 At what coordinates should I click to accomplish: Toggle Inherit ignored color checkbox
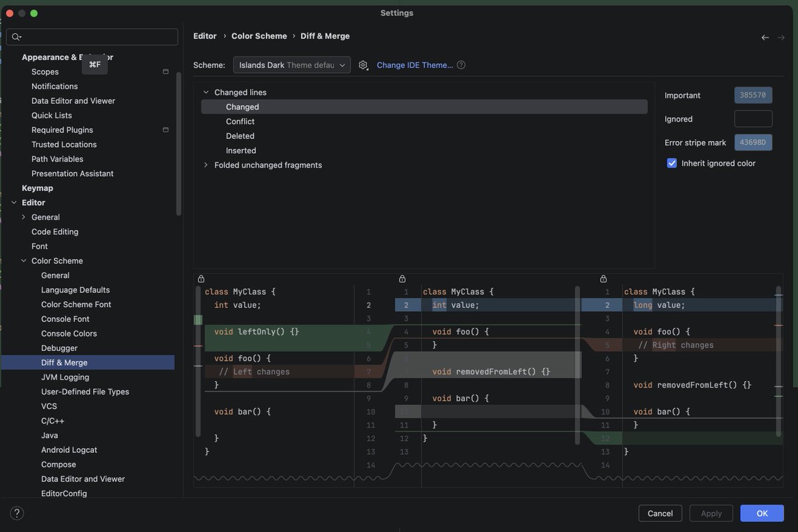(672, 163)
